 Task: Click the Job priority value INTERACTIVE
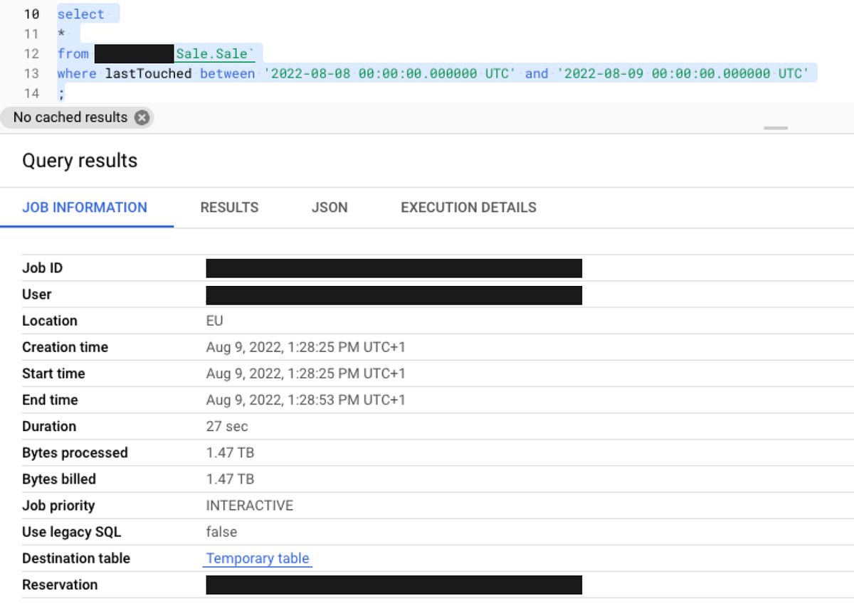(x=251, y=505)
